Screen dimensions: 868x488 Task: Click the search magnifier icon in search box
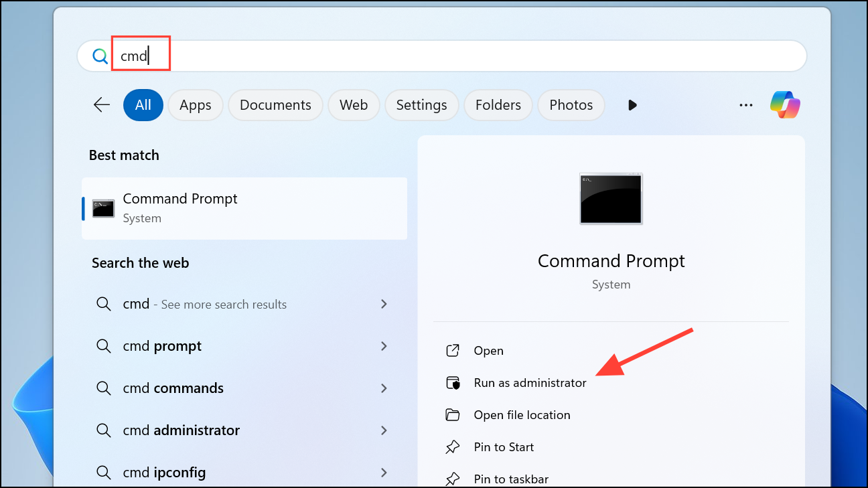(100, 56)
